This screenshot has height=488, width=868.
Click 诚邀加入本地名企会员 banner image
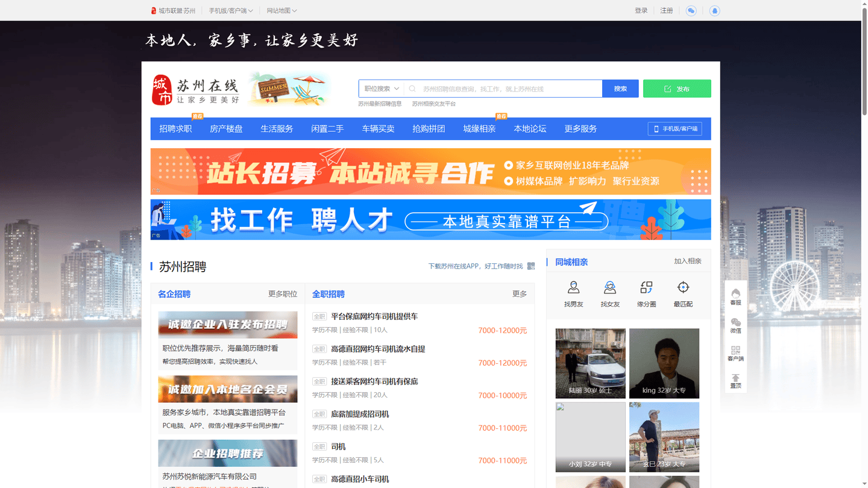pyautogui.click(x=228, y=389)
